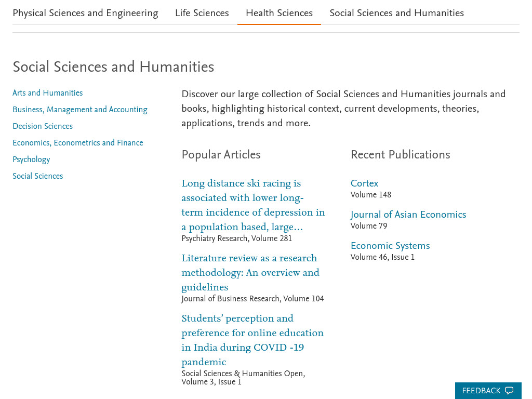Visit Journal of Asian Economics

pos(408,215)
